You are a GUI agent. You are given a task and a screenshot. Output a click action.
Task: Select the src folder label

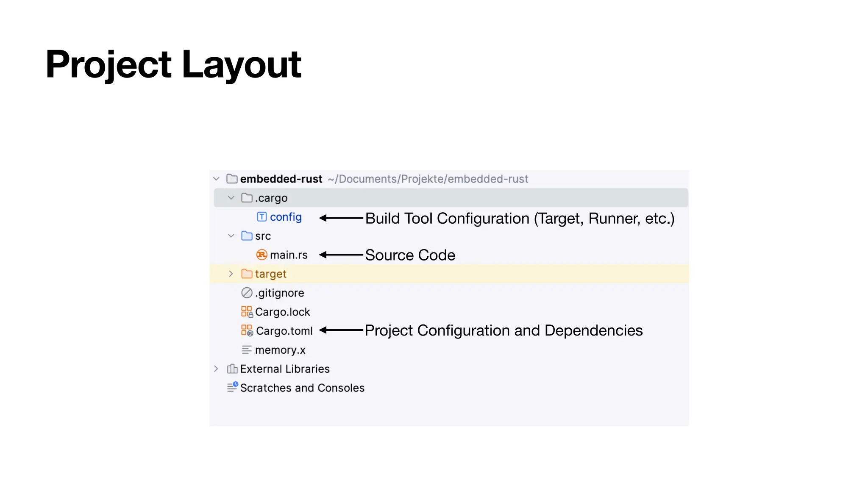click(263, 236)
